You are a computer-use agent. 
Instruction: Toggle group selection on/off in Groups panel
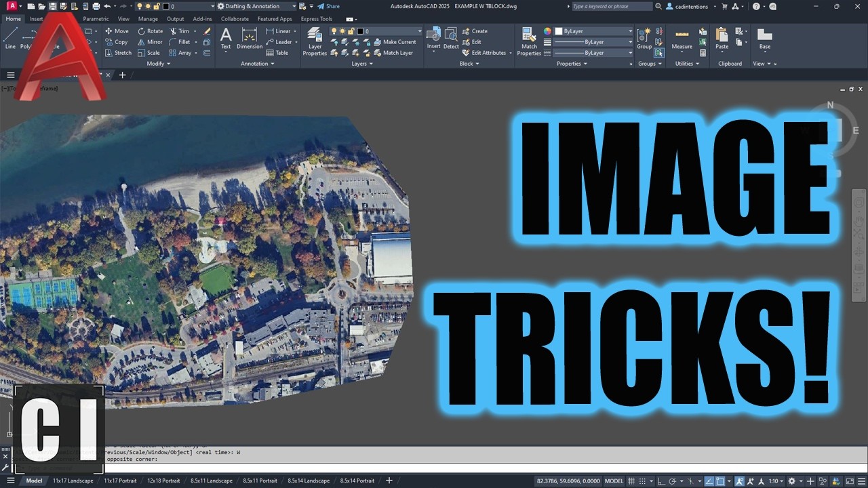[658, 53]
